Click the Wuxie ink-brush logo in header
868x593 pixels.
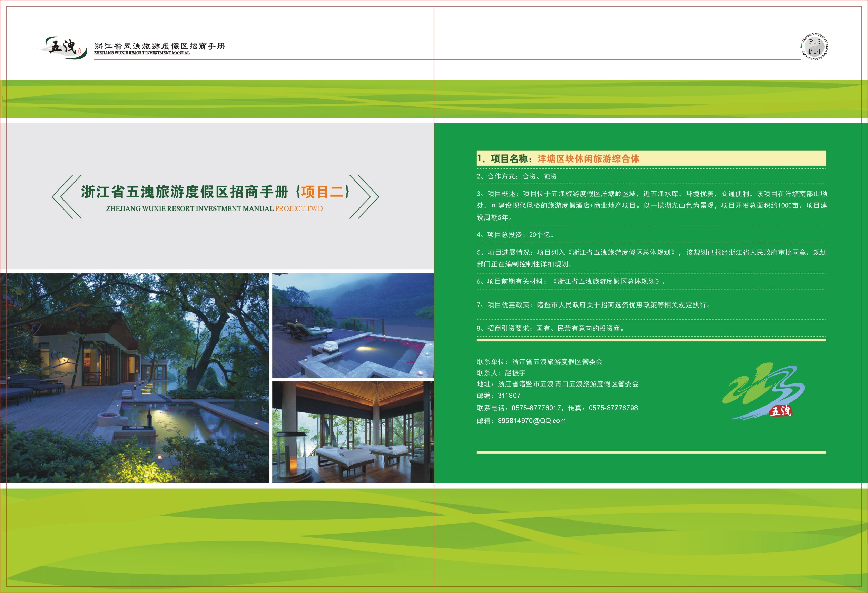point(63,47)
